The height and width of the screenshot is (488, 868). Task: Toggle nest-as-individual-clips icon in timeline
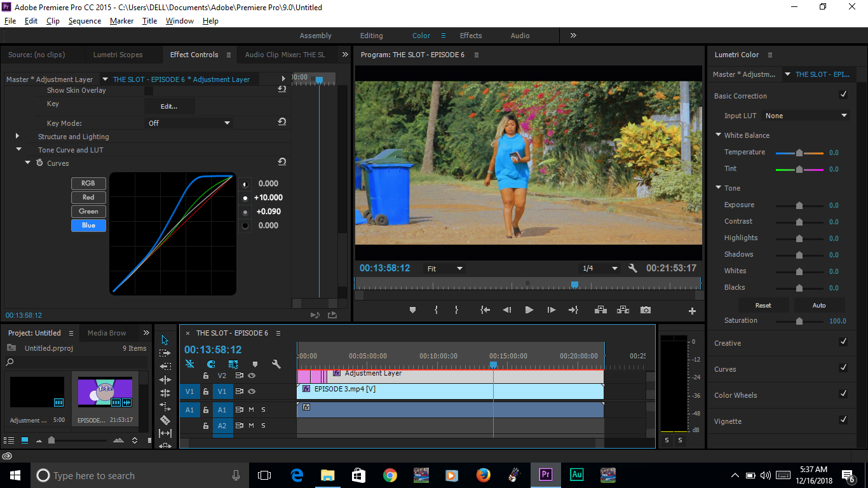click(189, 364)
